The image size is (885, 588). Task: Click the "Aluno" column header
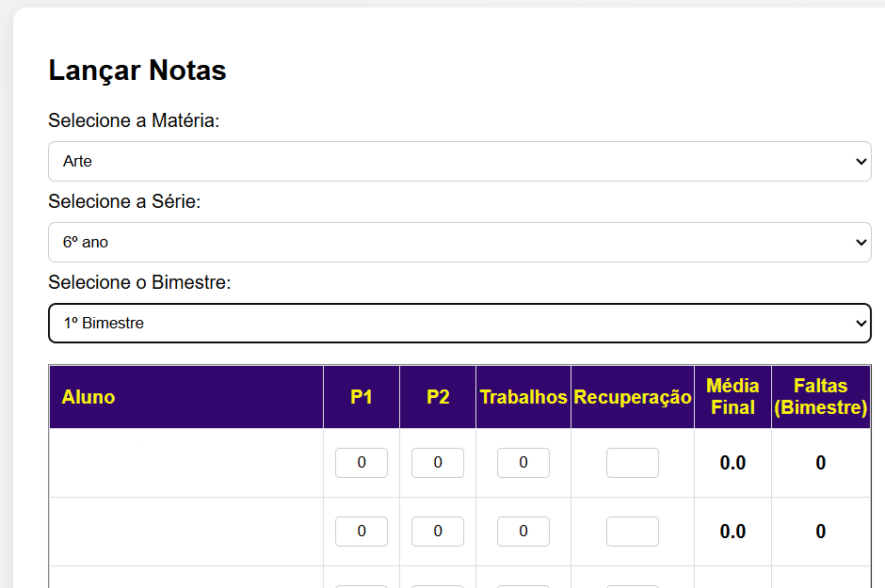pyautogui.click(x=88, y=396)
